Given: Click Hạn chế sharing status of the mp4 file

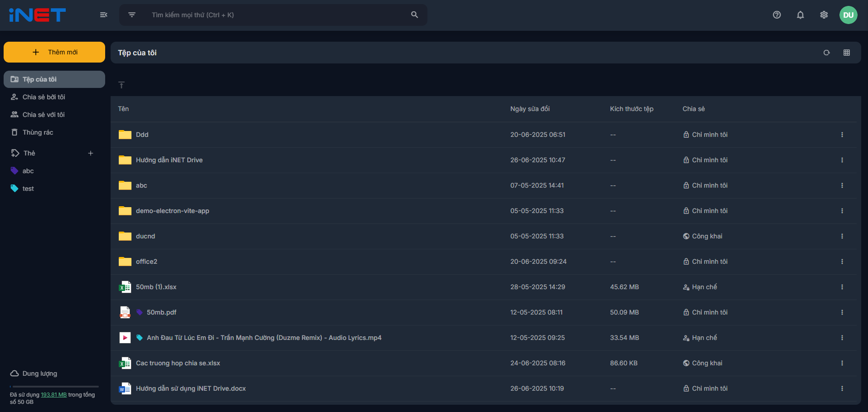Looking at the screenshot, I should [x=700, y=338].
